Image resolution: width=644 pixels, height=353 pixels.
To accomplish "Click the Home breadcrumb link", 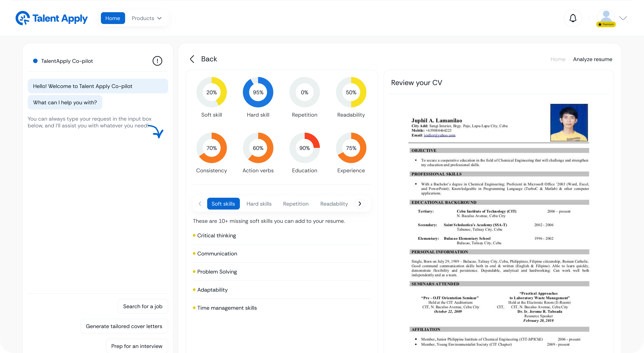I will [557, 59].
